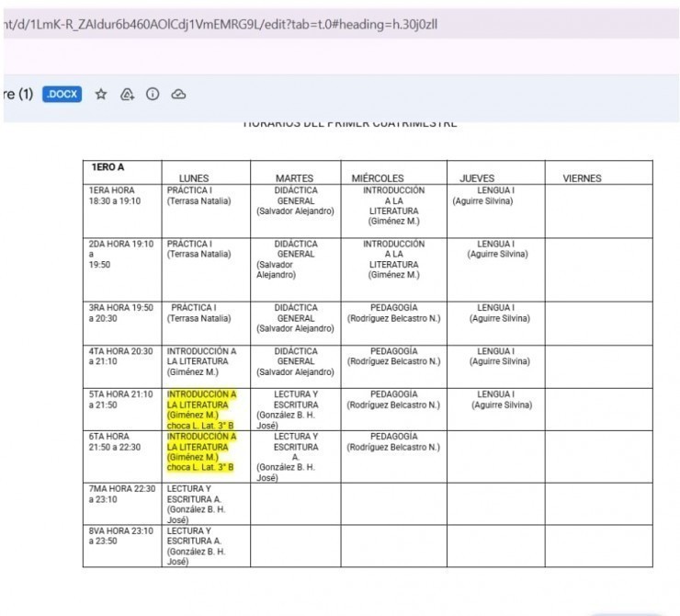The image size is (680, 616).
Task: Click the add to Drive shortcut icon
Action: pyautogui.click(x=128, y=94)
